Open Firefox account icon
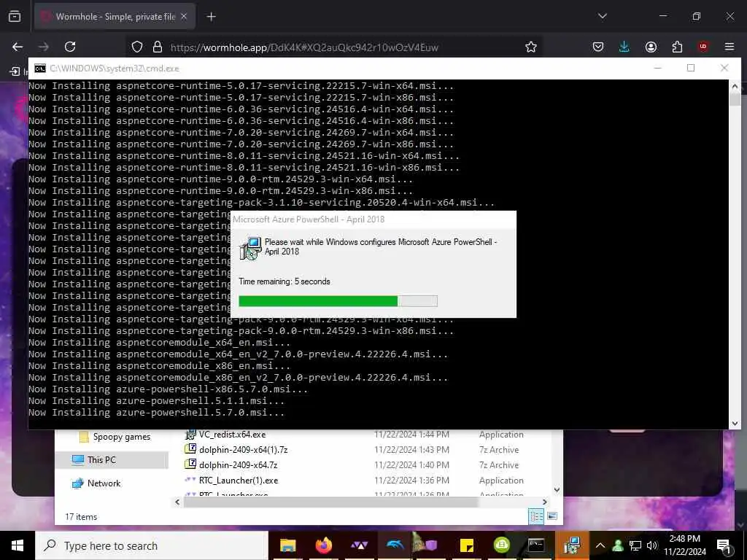Screen dimensions: 747x560 tap(651, 47)
